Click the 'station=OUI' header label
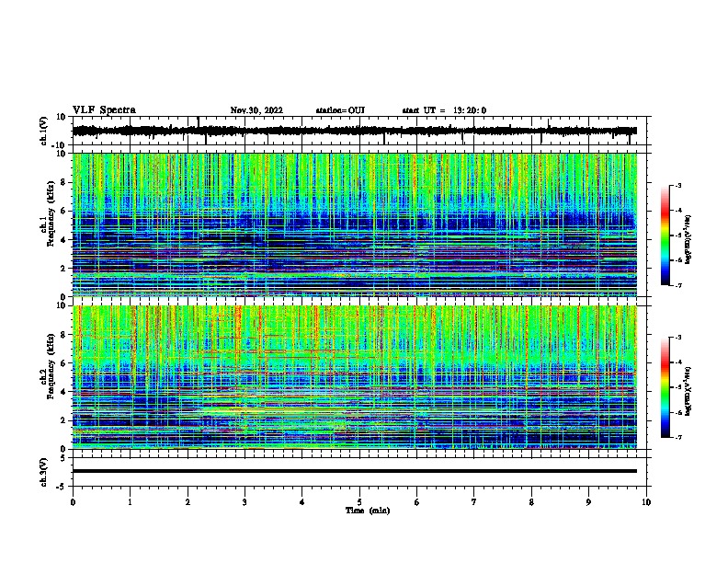The height and width of the screenshot is (563, 728). click(340, 110)
